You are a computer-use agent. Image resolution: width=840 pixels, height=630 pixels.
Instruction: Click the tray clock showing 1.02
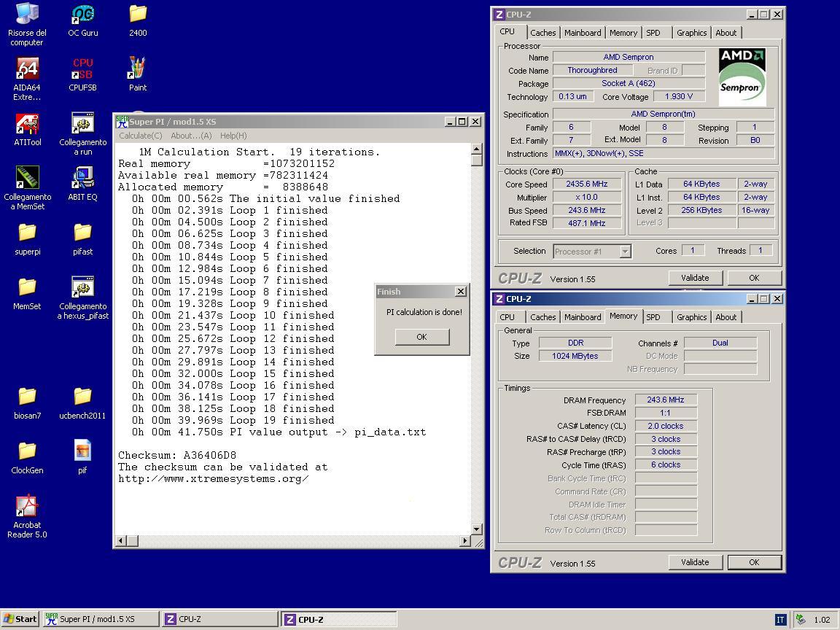tap(822, 620)
